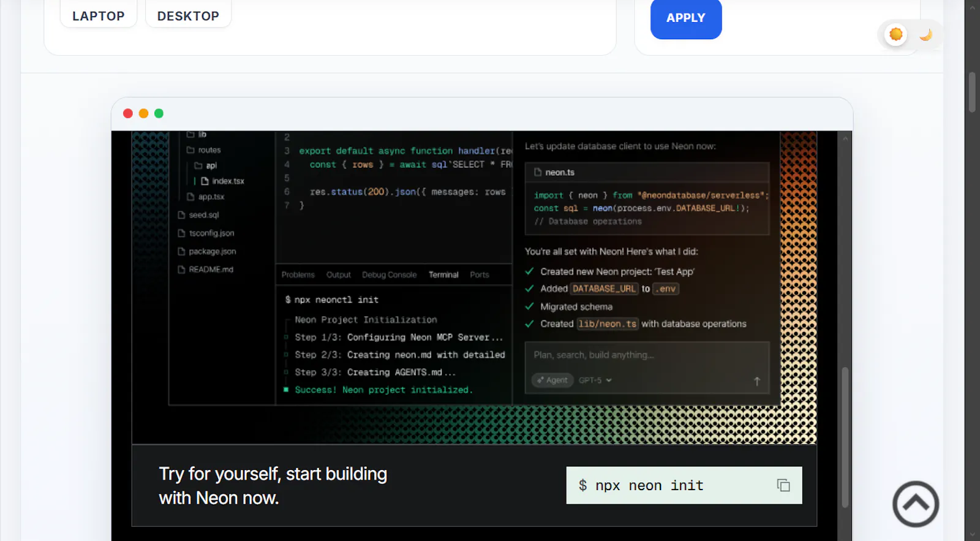Viewport: 980px width, 541px height.
Task: Select app.tsx in file tree
Action: 206,197
